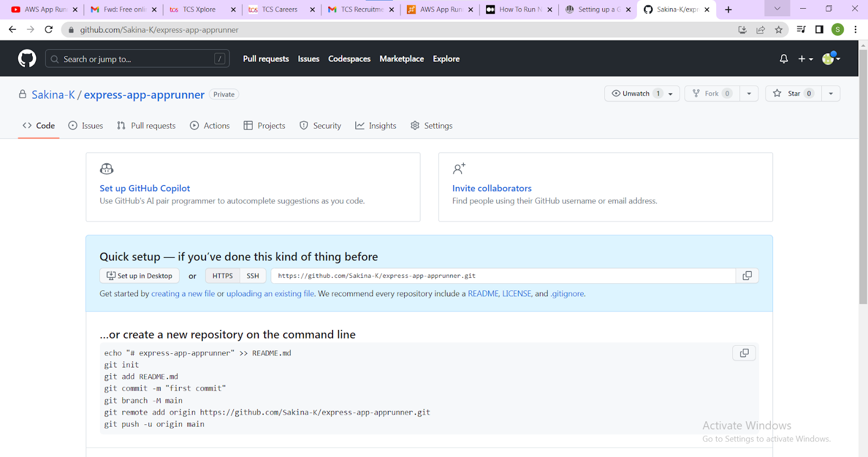Open the Chrome tab search icon
This screenshot has height=457, width=868.
coord(801,30)
